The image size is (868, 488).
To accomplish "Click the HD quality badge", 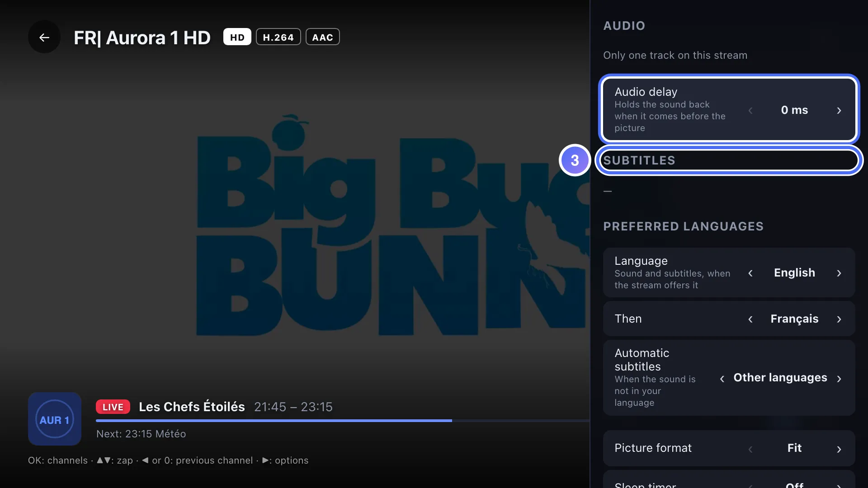I will click(x=237, y=37).
